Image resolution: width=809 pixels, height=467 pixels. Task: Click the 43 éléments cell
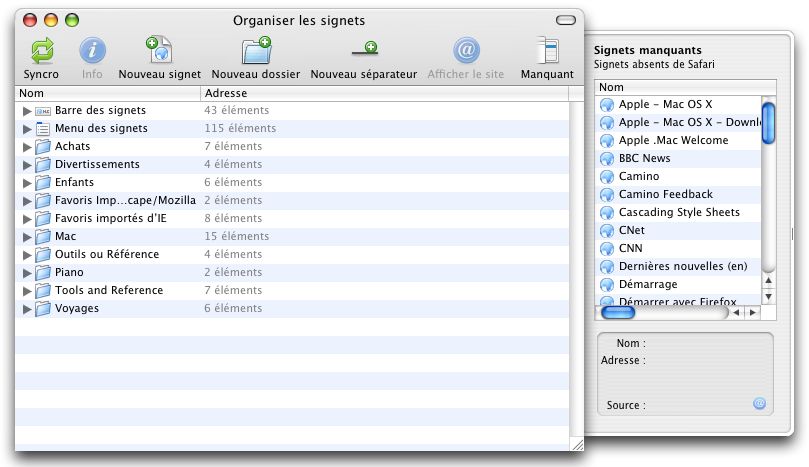coord(236,110)
